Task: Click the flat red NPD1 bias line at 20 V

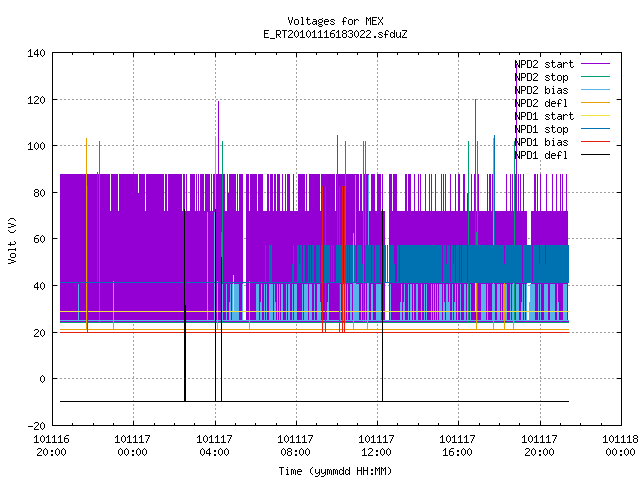Action: click(314, 332)
